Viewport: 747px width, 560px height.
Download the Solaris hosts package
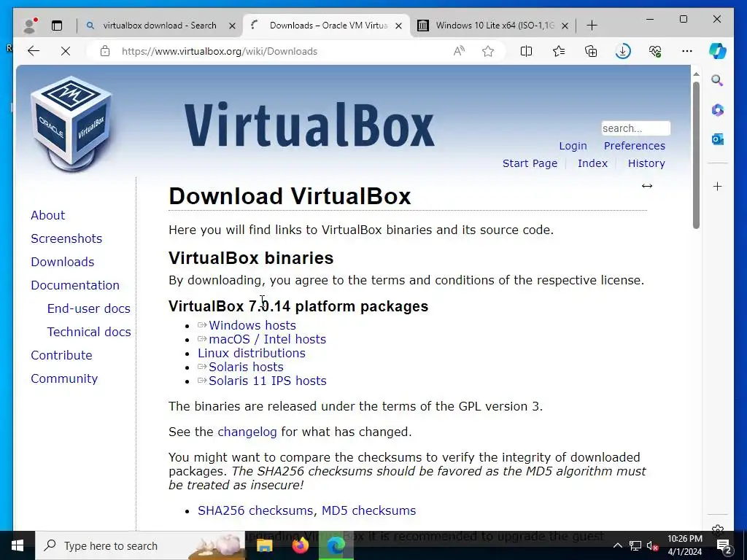point(246,367)
